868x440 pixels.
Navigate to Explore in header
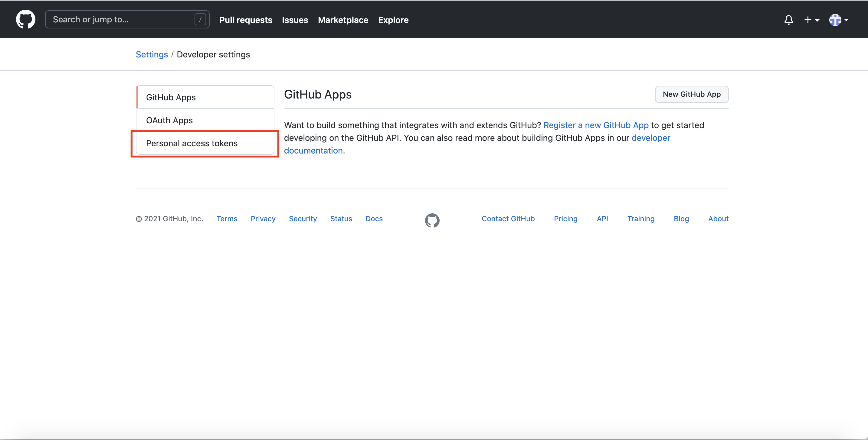point(393,20)
